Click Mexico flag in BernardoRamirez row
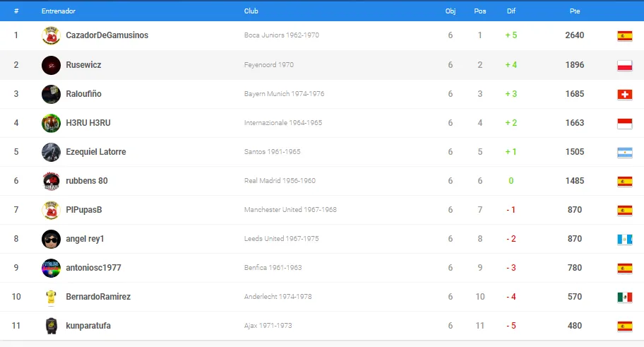 click(625, 297)
